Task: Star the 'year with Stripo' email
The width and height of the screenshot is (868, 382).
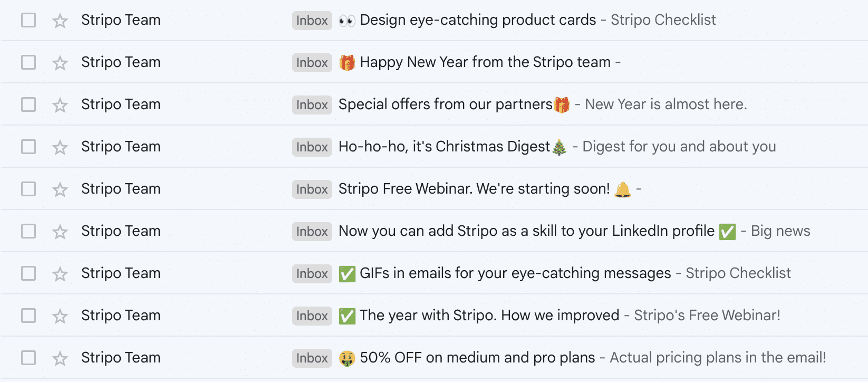Action: click(x=60, y=316)
